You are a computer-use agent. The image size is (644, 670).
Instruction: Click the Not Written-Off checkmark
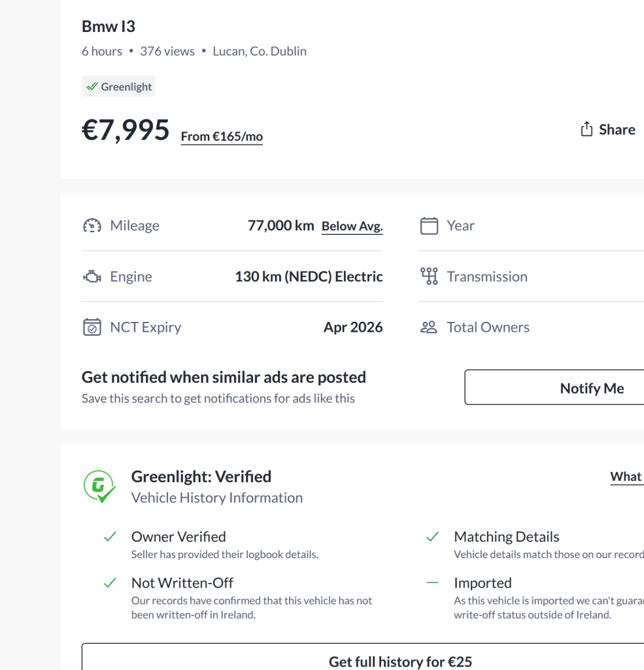click(110, 583)
